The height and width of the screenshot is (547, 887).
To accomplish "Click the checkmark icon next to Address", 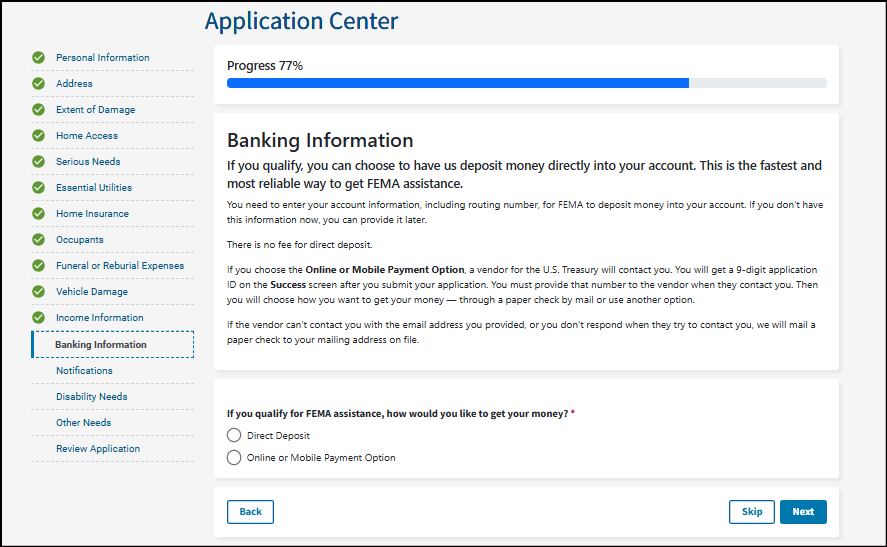I will (38, 84).
